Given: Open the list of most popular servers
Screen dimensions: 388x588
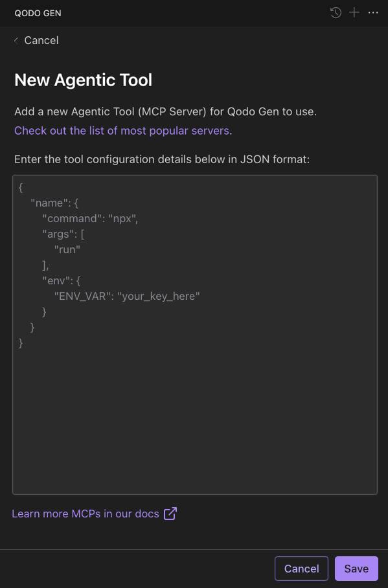Looking at the screenshot, I should 121,130.
